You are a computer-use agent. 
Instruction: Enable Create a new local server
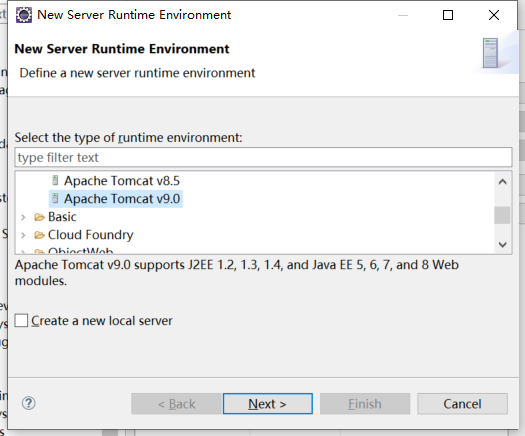pyautogui.click(x=21, y=320)
